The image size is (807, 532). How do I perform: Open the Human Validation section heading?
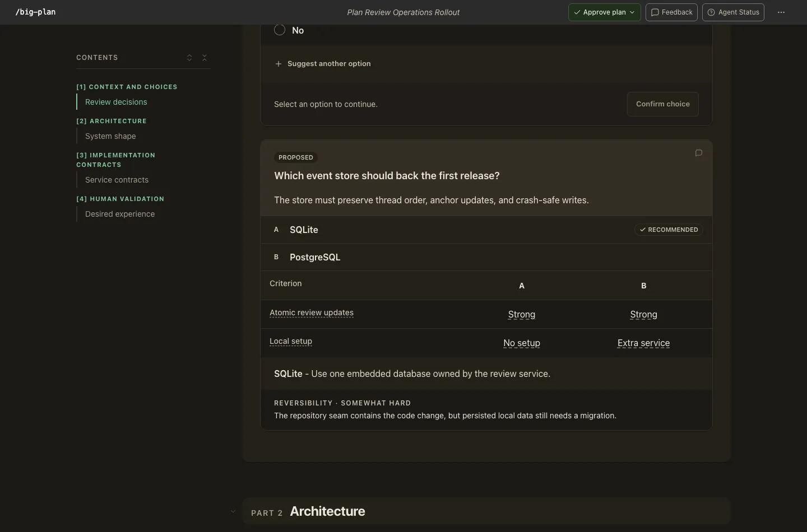tap(120, 199)
